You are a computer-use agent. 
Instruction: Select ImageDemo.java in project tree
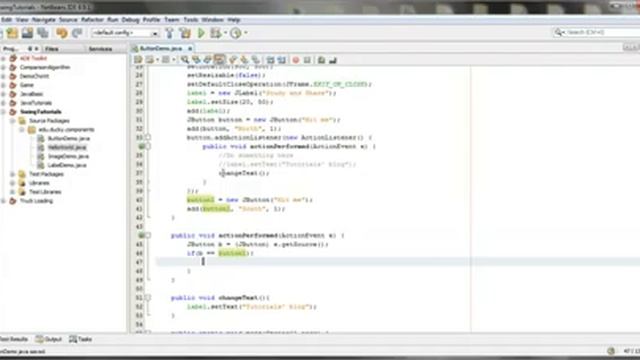(x=68, y=156)
